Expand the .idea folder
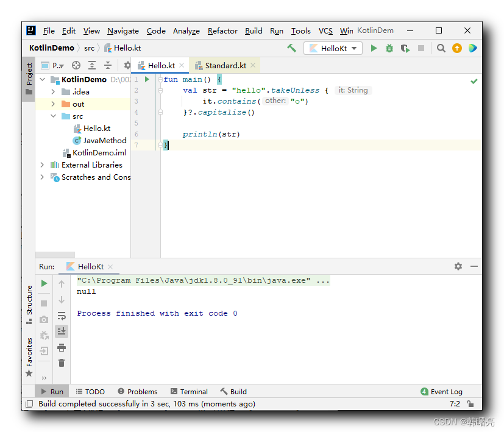Screen dimensions: 504x432 click(53, 92)
